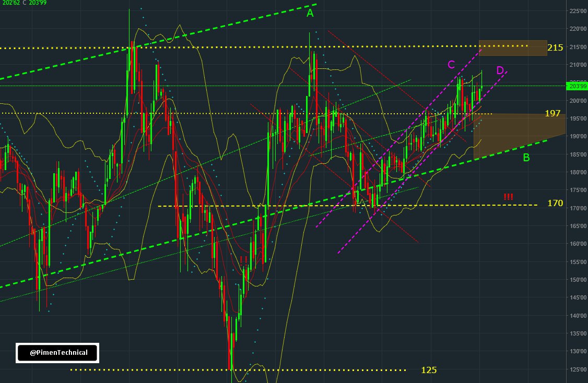Click the yellow 215 level label

(x=555, y=47)
